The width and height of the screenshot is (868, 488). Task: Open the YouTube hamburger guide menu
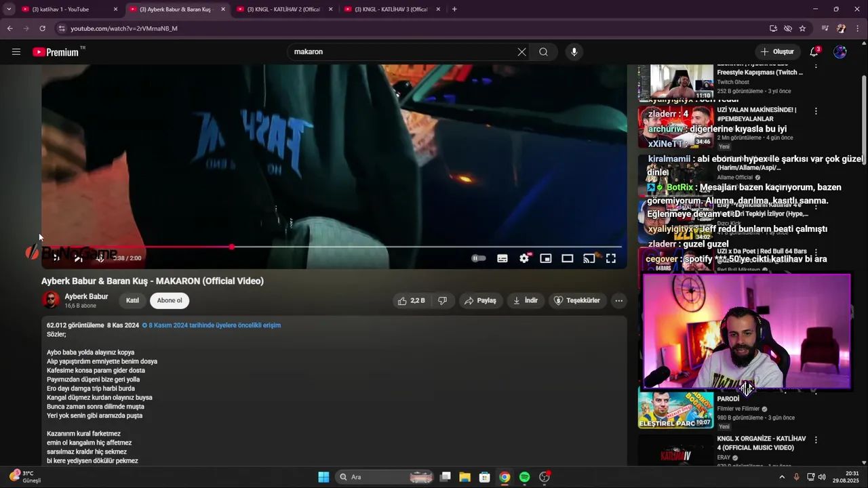(x=16, y=52)
